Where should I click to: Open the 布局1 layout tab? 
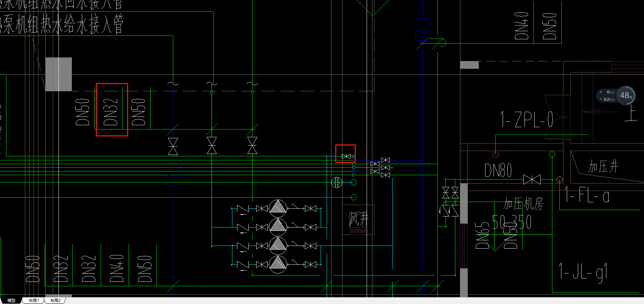coord(34,300)
